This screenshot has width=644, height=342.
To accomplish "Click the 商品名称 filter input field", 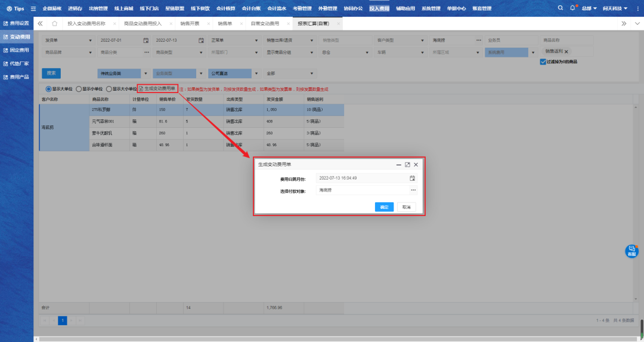I will [x=563, y=40].
